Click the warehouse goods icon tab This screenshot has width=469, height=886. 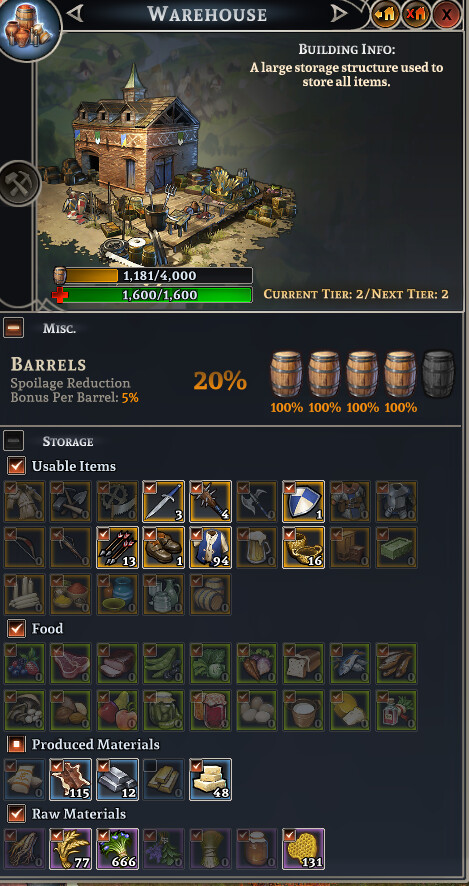[x=28, y=28]
